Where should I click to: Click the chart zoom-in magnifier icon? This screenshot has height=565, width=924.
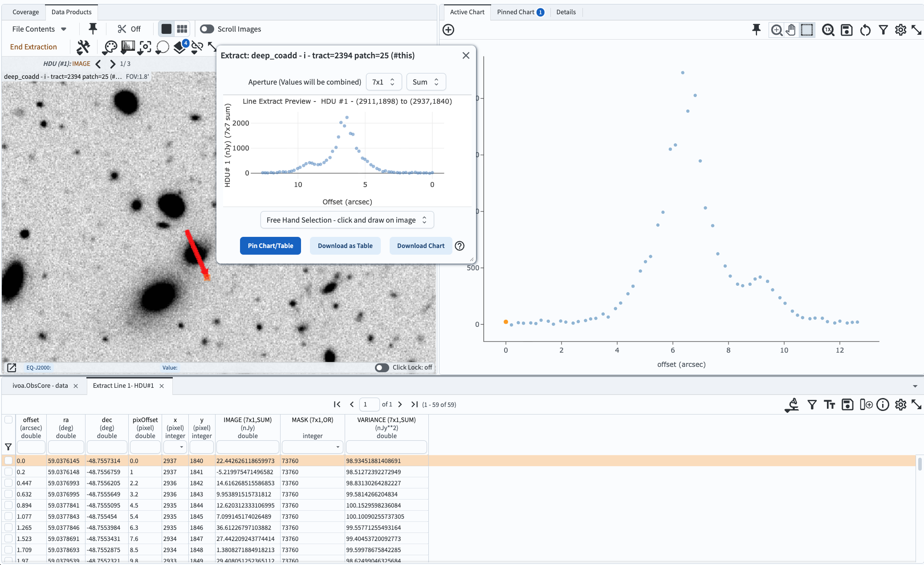pyautogui.click(x=777, y=30)
